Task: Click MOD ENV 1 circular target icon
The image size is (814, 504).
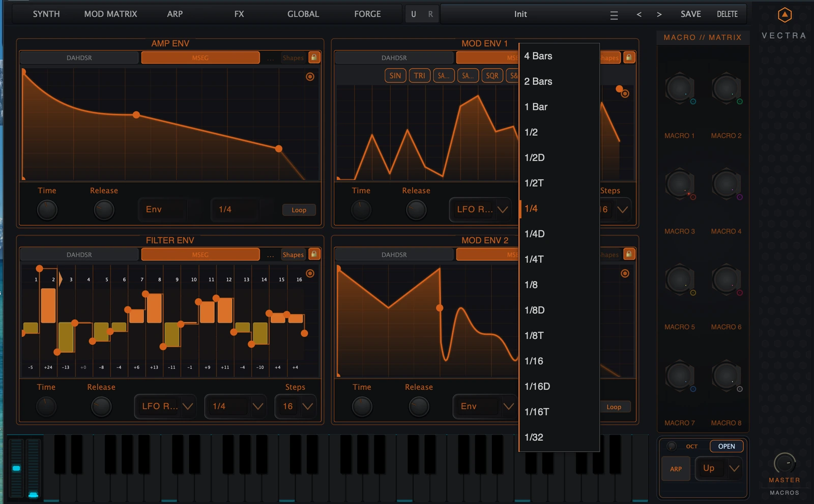Action: [x=625, y=94]
